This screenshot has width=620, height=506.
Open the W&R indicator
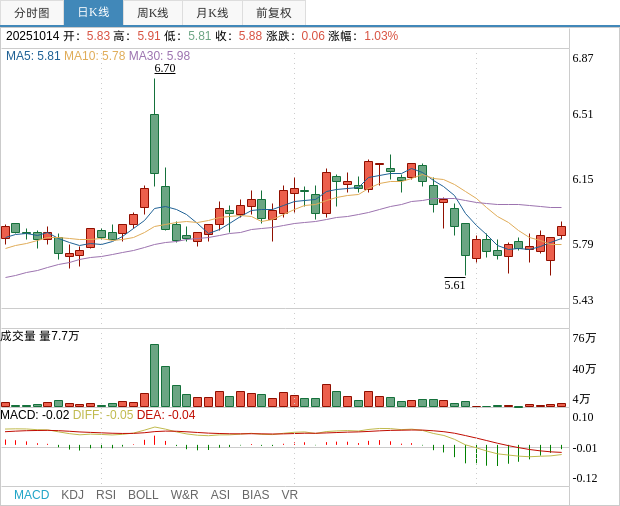coord(184,495)
